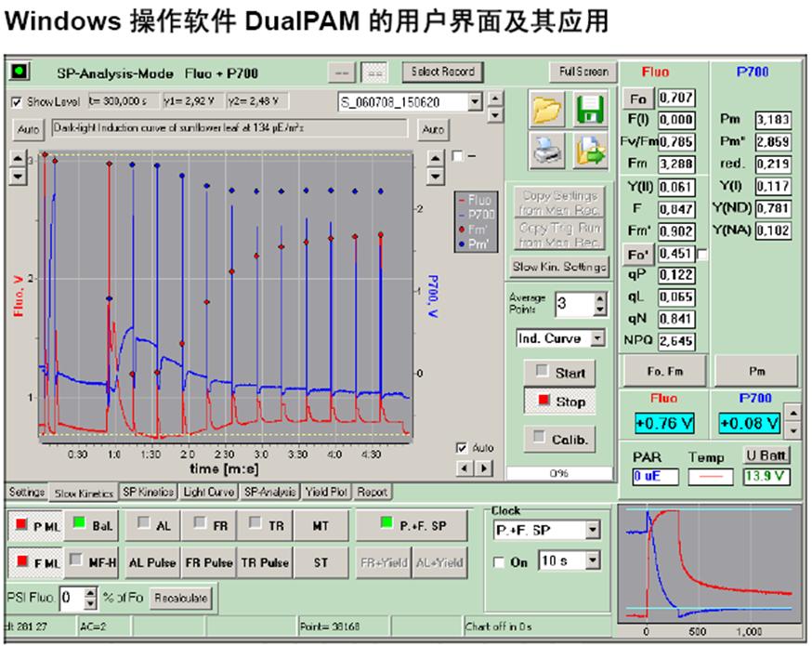
Task: Toggle the Bal. button with green indicator
Action: click(x=93, y=526)
